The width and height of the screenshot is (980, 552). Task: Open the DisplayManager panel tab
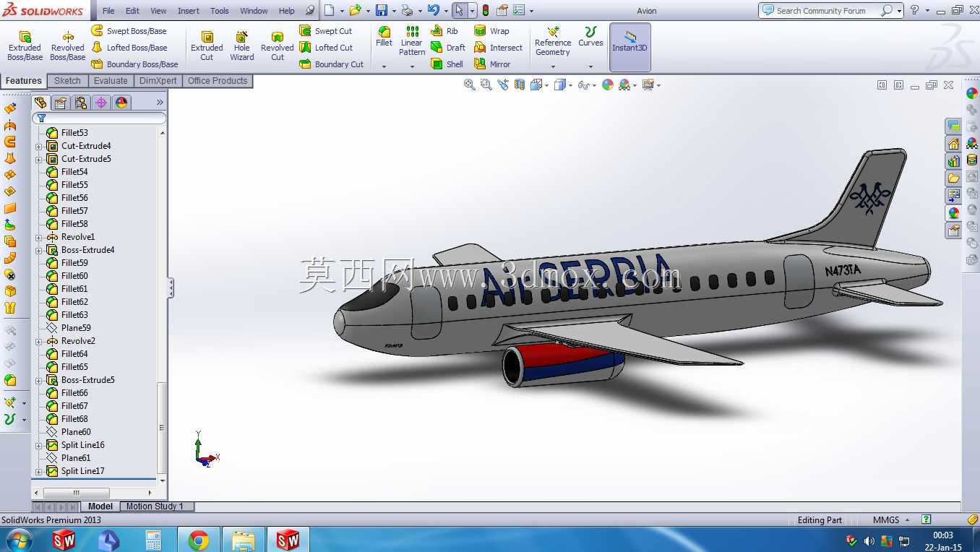click(121, 103)
